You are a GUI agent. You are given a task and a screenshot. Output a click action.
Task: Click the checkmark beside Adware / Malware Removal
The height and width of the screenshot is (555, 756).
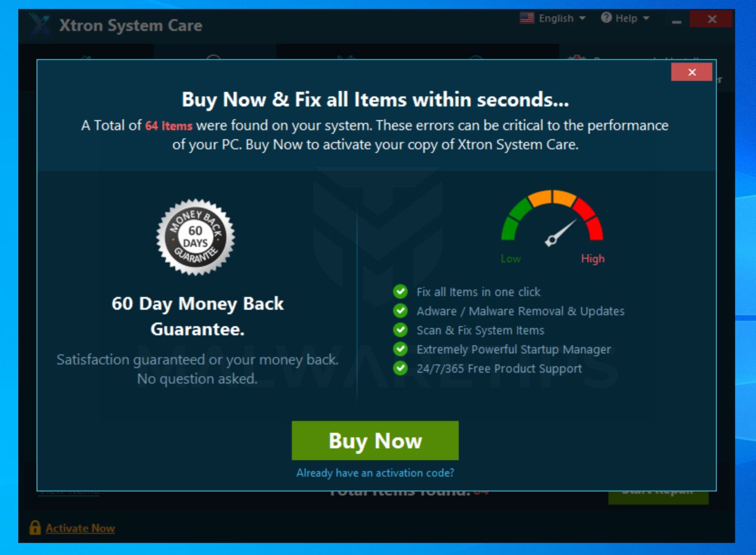[x=400, y=311]
